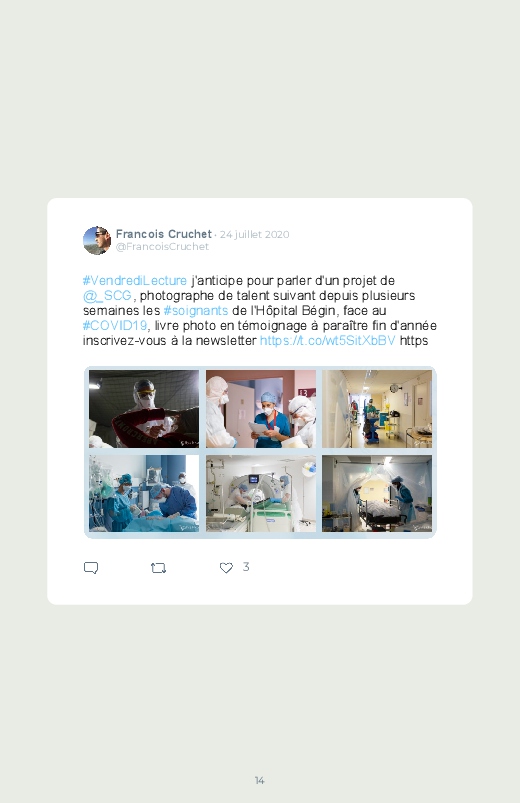Follow the #soignants hashtag link
Screen dimensions: 520x803
(x=196, y=310)
